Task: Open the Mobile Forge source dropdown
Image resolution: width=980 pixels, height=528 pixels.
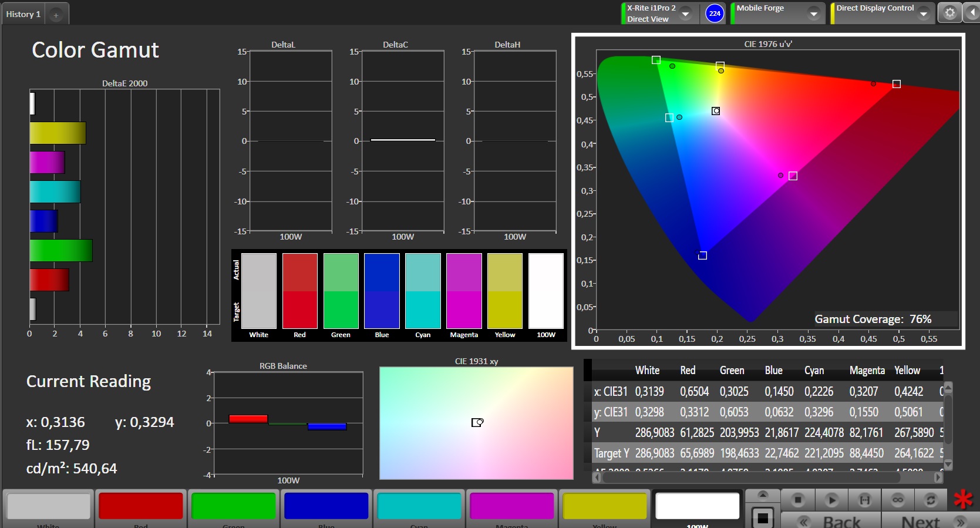Action: (813, 13)
